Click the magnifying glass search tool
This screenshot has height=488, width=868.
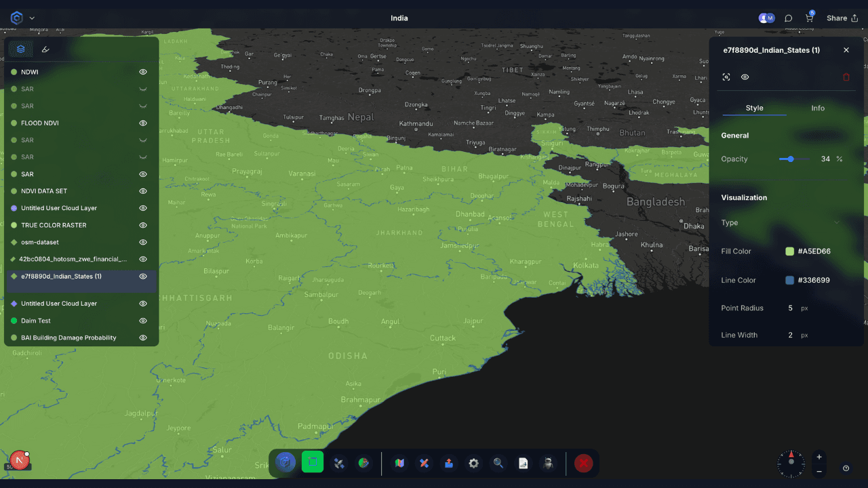[498, 463]
